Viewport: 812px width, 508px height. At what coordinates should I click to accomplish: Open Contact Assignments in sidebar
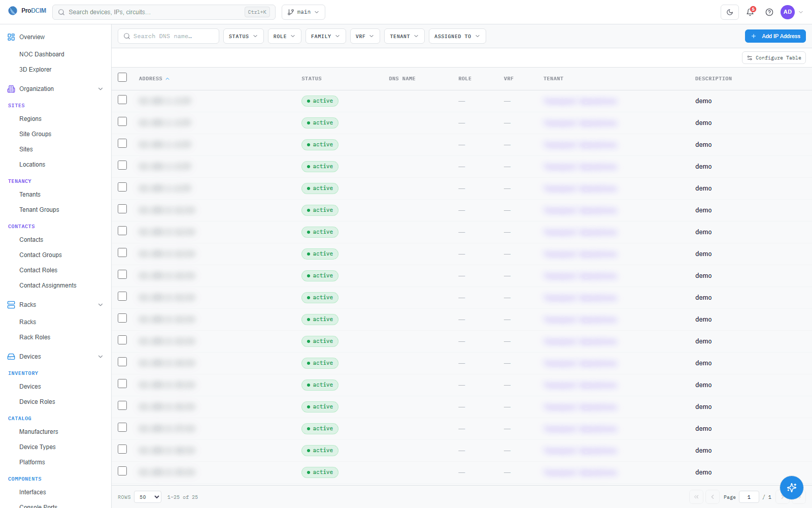pyautogui.click(x=48, y=285)
